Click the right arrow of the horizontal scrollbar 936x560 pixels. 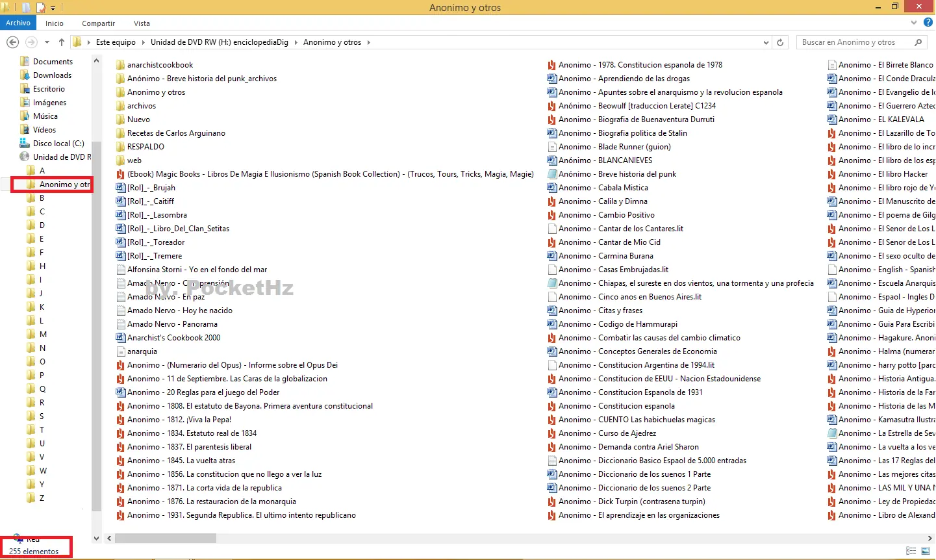(930, 538)
